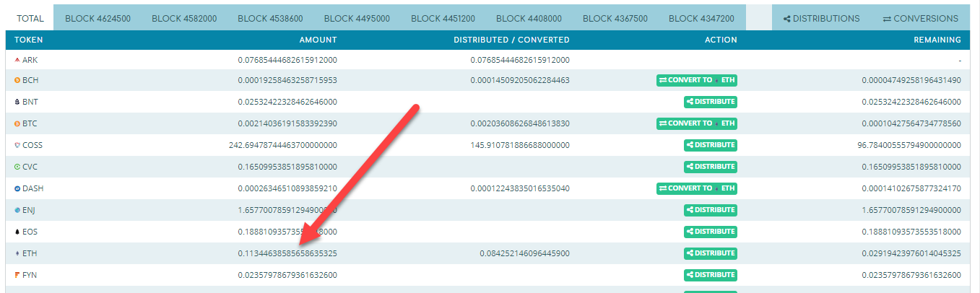980x293 pixels.
Task: Select the ARK token name
Action: click(30, 60)
